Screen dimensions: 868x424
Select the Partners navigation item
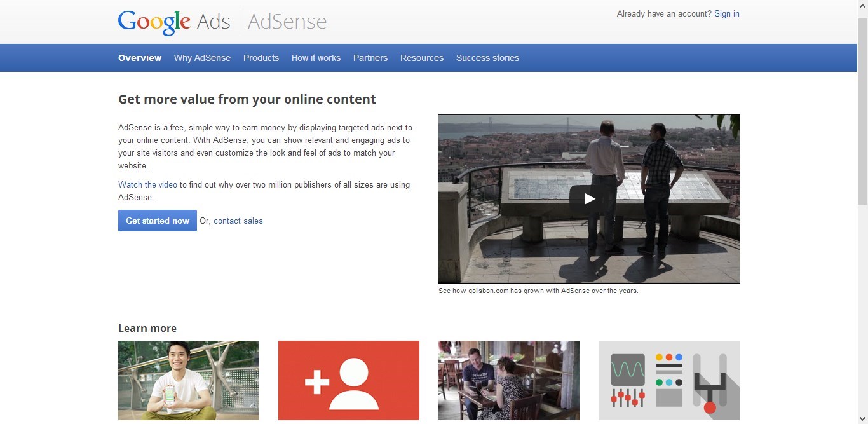370,58
